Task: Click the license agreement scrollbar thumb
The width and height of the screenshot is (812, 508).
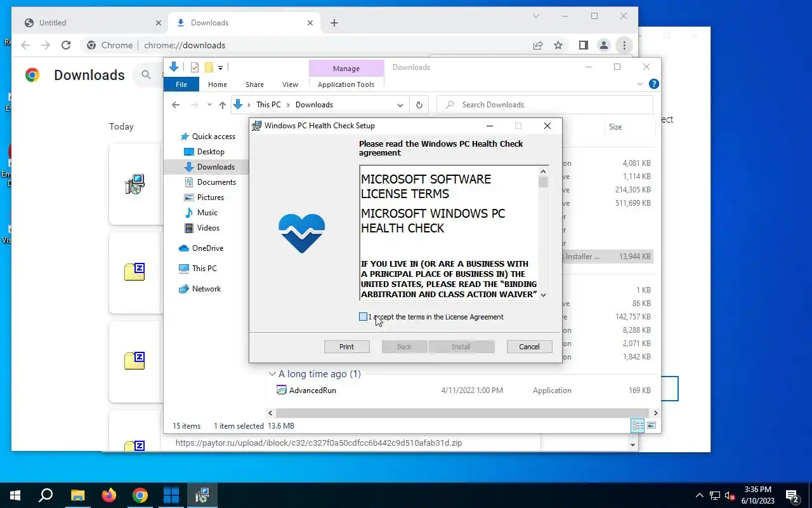Action: [x=543, y=182]
